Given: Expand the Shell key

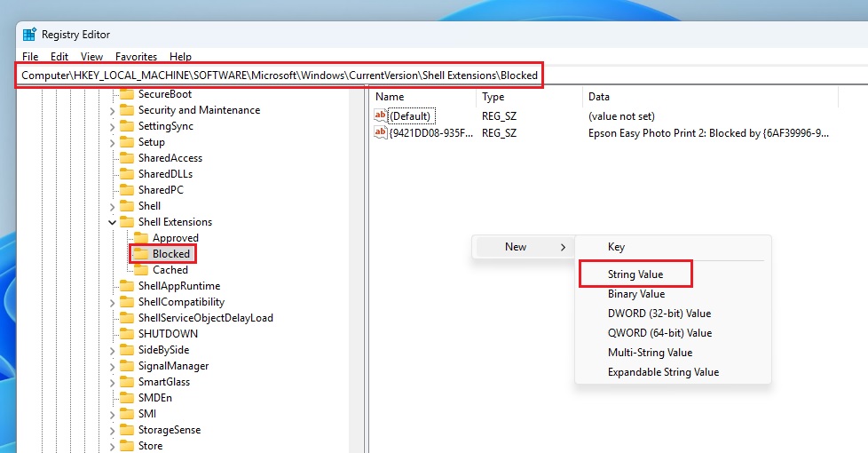Looking at the screenshot, I should click(x=113, y=207).
